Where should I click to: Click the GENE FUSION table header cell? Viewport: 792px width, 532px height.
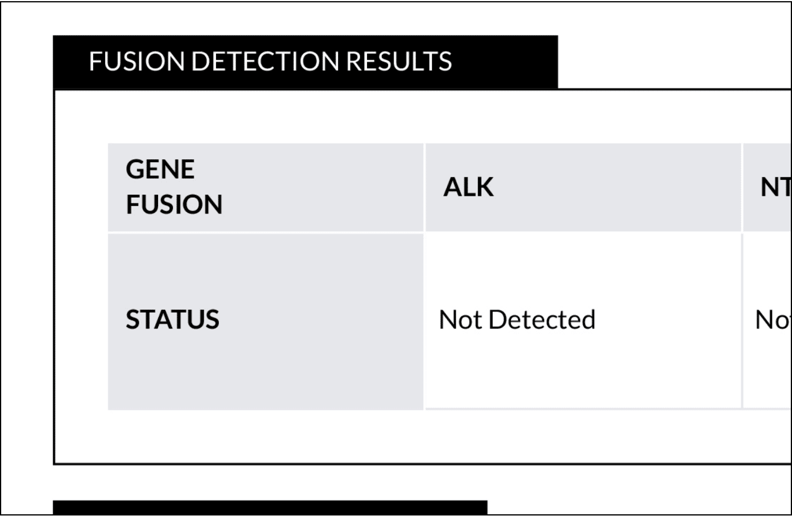(266, 187)
